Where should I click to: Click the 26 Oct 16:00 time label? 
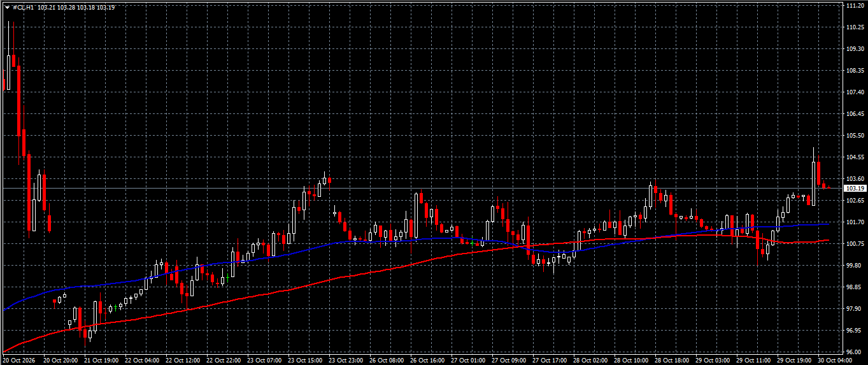pos(428,360)
